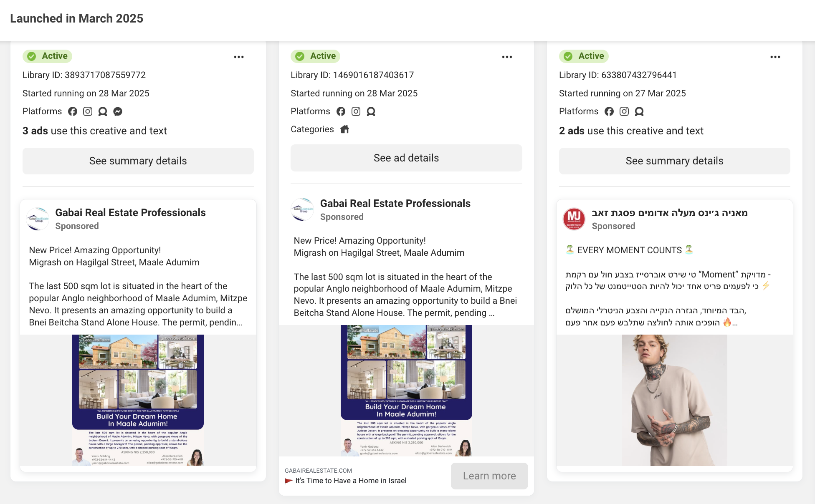
Task: Click Audience Network icon on second ad
Action: (x=371, y=111)
